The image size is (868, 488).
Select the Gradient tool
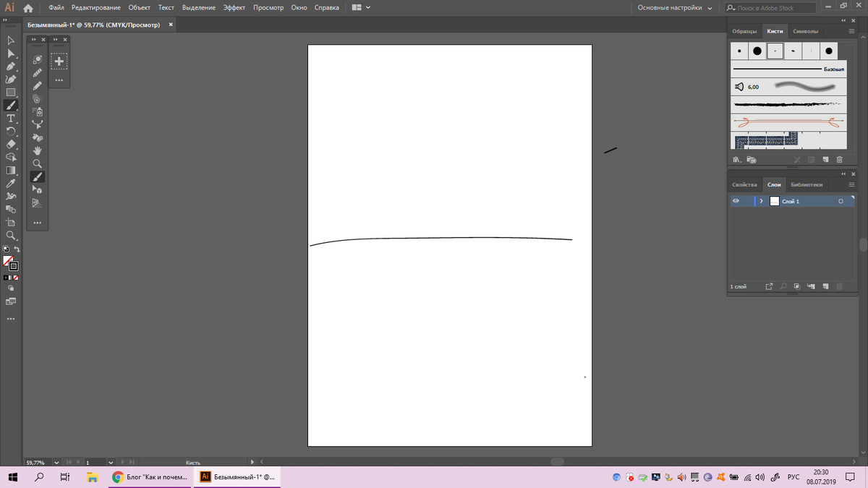coord(11,171)
